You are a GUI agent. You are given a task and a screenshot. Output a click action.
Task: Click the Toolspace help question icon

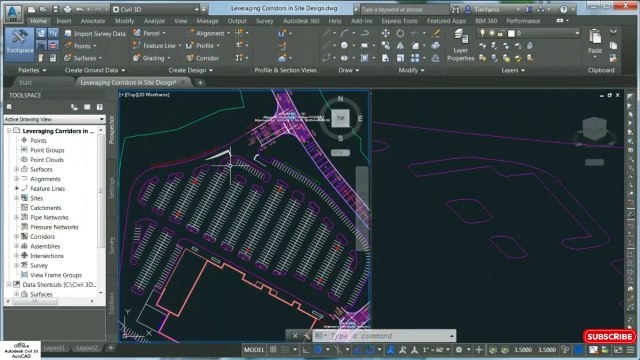pos(100,107)
